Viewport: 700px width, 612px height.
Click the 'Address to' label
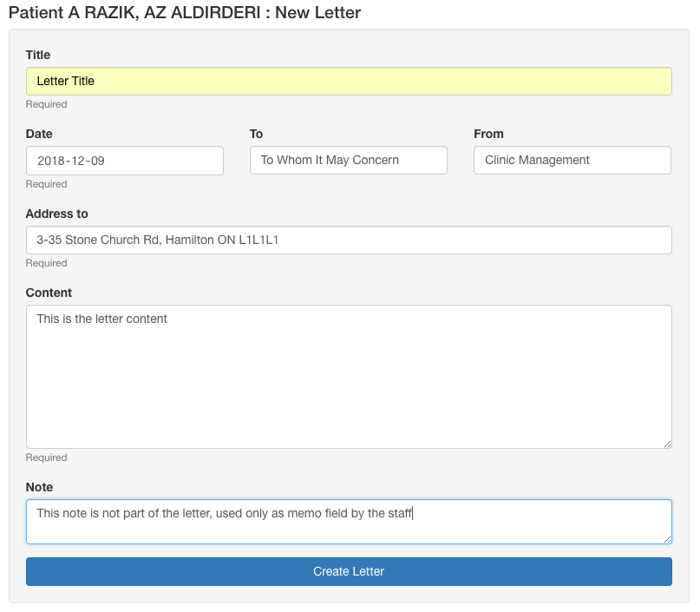pyautogui.click(x=56, y=214)
